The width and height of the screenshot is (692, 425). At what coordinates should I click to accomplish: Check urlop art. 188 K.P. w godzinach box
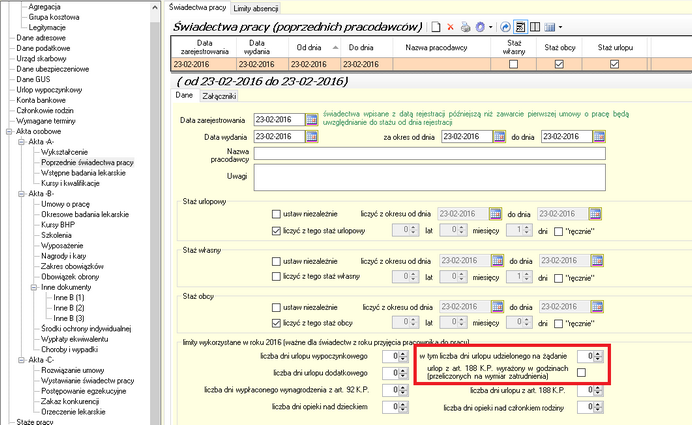tap(581, 372)
